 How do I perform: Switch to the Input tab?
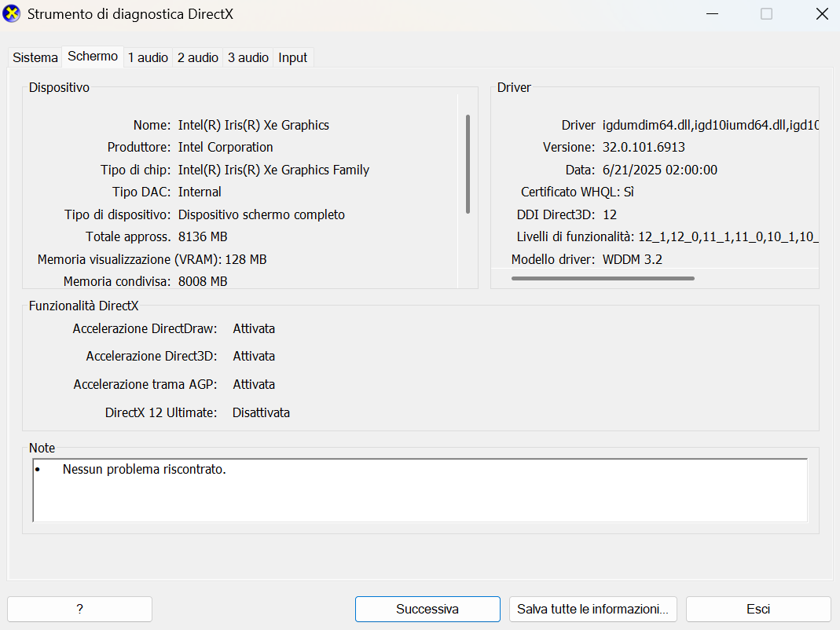coord(292,57)
